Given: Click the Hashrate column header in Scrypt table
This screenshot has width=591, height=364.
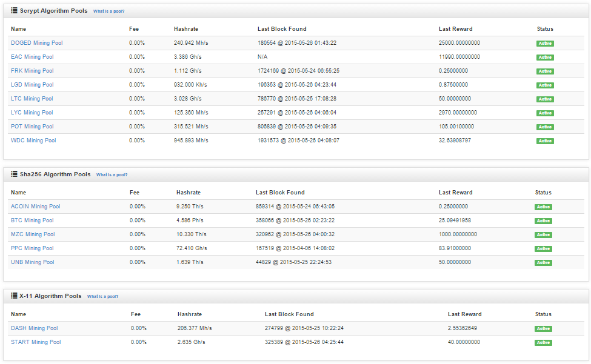Looking at the screenshot, I should [185, 29].
